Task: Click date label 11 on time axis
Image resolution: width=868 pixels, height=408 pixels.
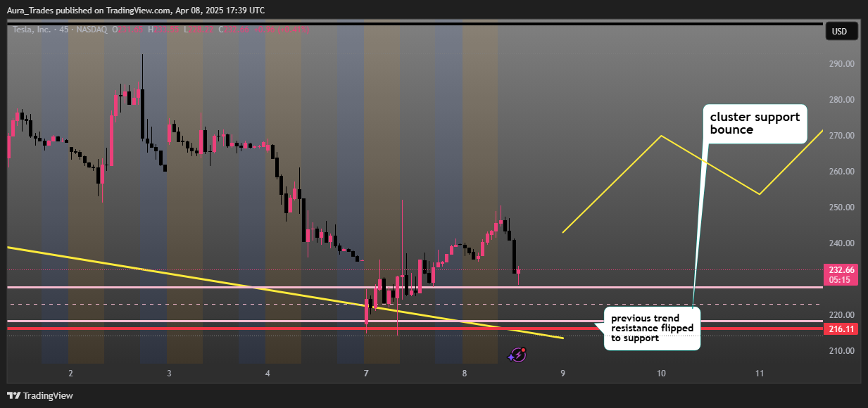Action: point(760,373)
